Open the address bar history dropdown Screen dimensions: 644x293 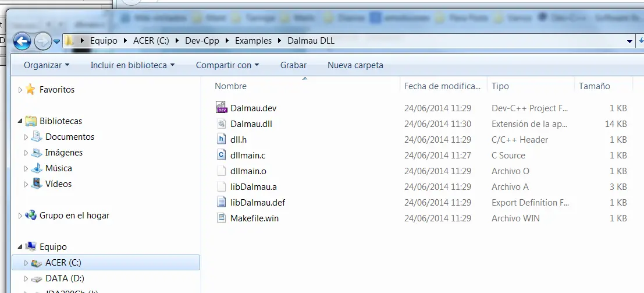coord(629,41)
